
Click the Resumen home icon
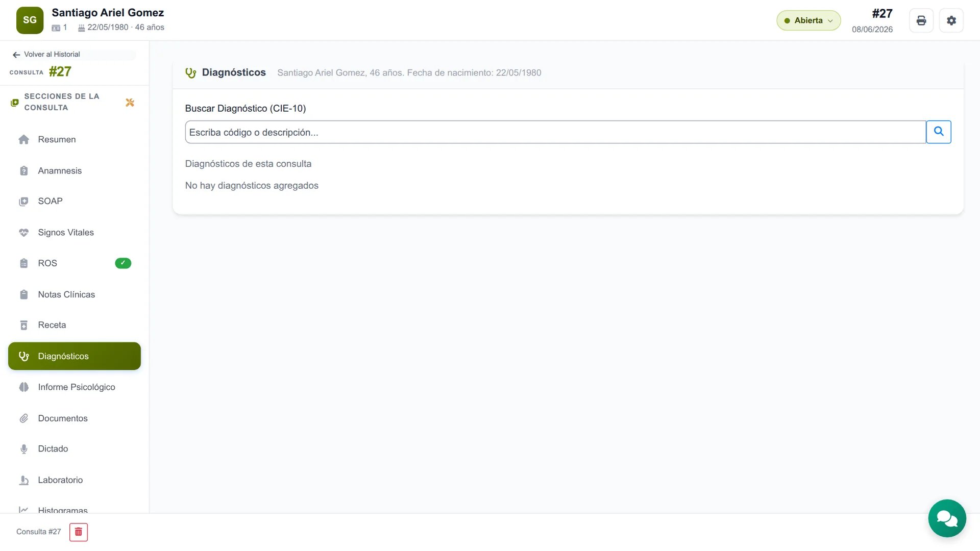tap(23, 139)
